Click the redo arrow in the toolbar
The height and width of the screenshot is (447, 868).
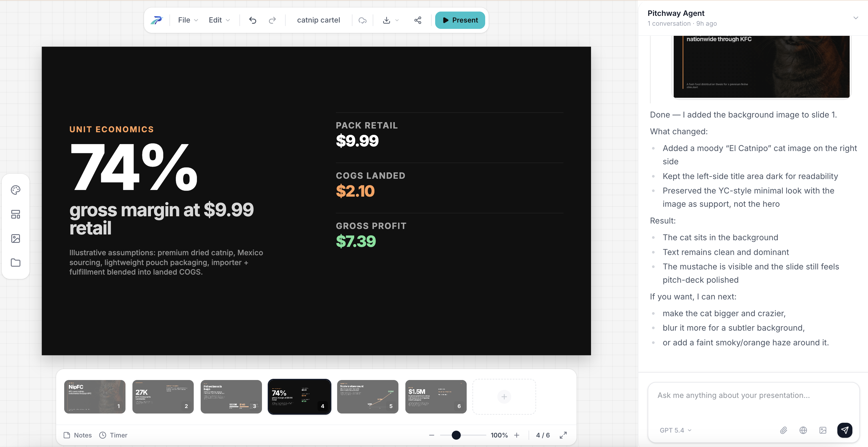point(272,20)
